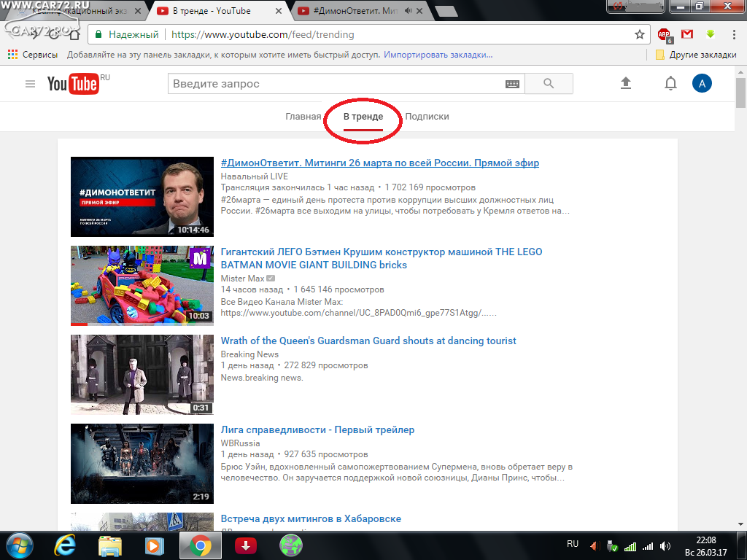Click the Импортировать закладки link
The width and height of the screenshot is (747, 560).
click(x=438, y=55)
